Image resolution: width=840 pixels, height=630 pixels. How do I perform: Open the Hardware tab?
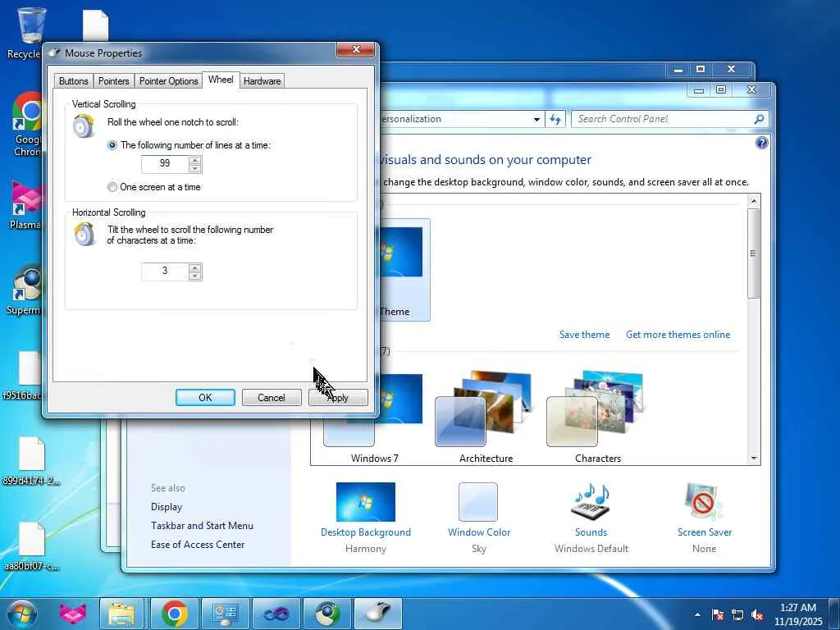pyautogui.click(x=262, y=81)
